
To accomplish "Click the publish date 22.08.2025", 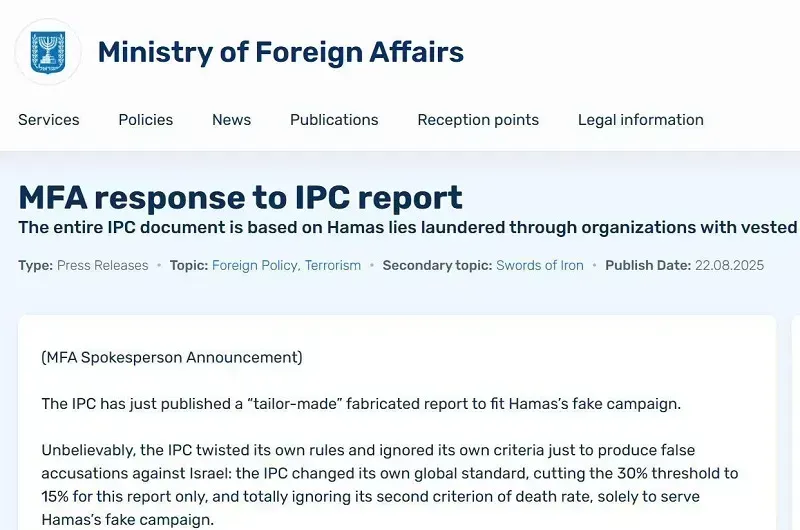I will [729, 265].
